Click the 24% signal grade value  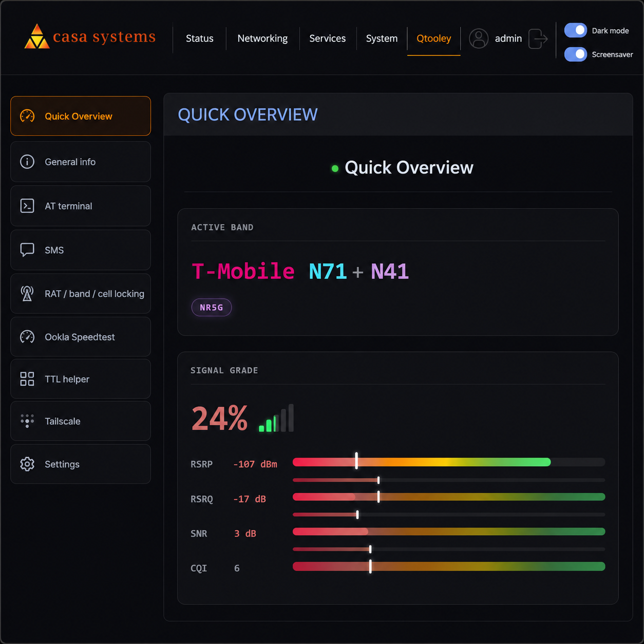tap(220, 419)
